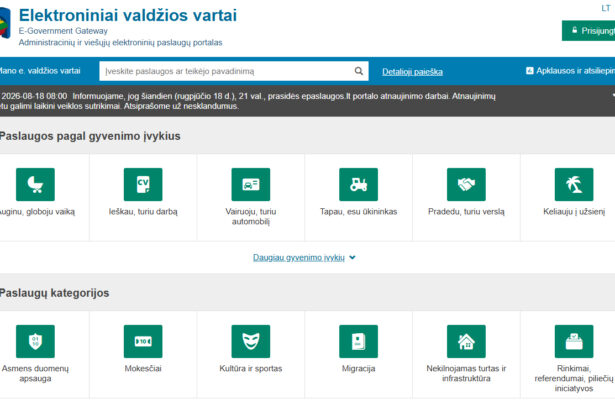The image size is (615, 410).
Task: Click the Elektroniniai valdžios vartai title
Action: (128, 15)
